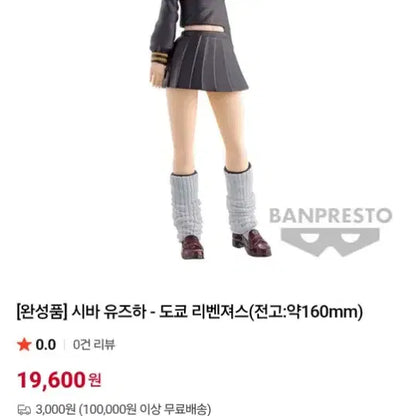The width and height of the screenshot is (416, 416).
Task: Click the red star rating icon
Action: 24,344
